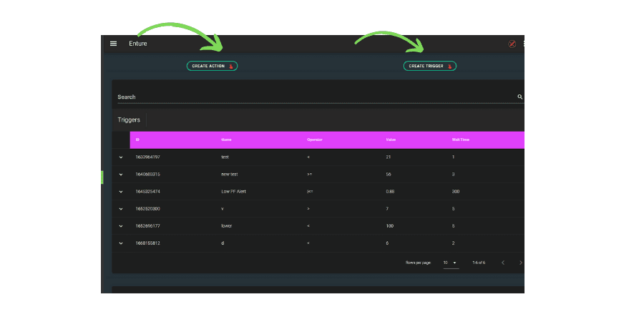Click the red crossed-out icon in header

click(x=512, y=44)
